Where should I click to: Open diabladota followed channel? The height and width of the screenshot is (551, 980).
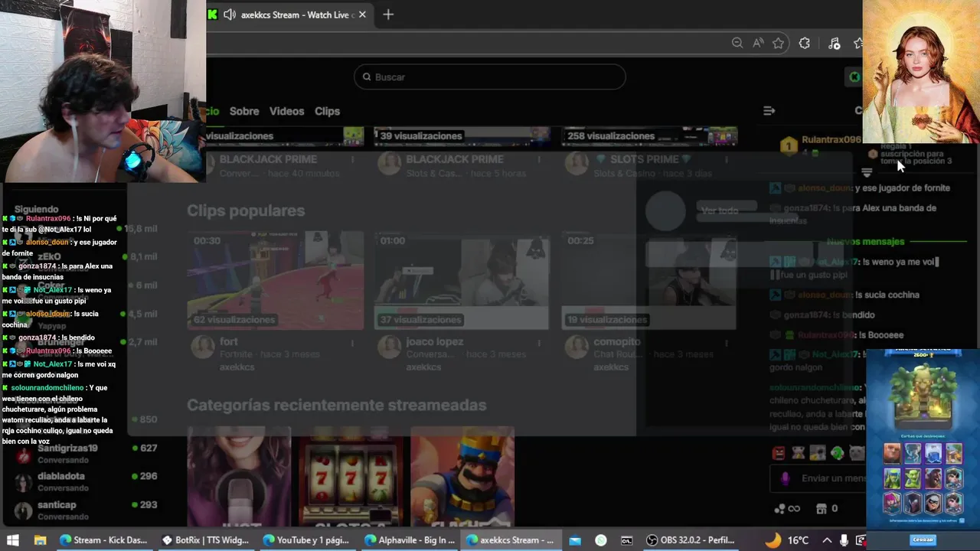[84, 481]
